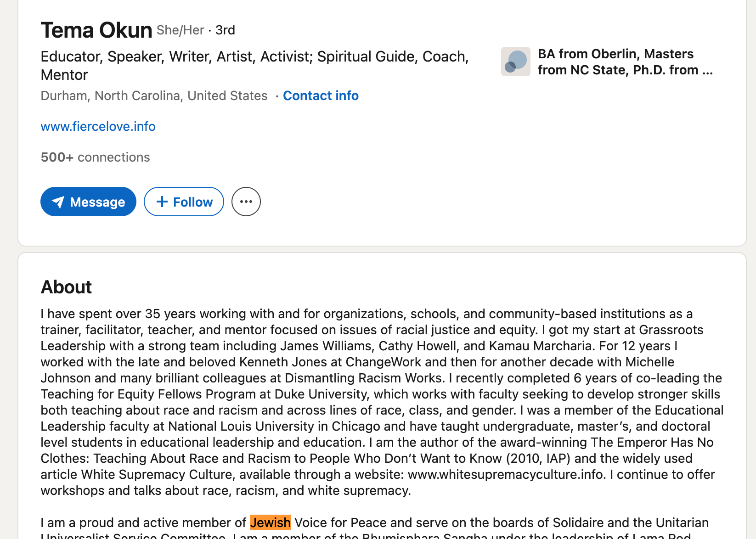The height and width of the screenshot is (539, 756).
Task: Open the three-dot More actions menu
Action: point(246,202)
